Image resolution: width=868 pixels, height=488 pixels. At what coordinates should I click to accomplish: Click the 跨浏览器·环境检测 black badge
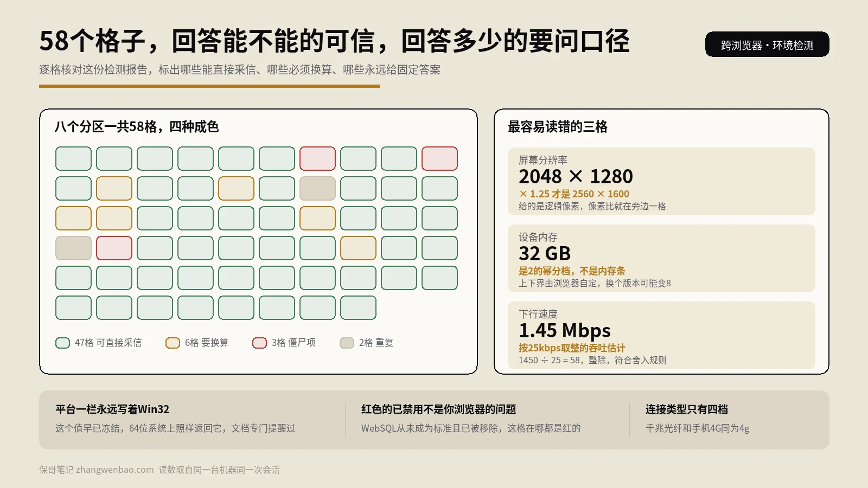[x=767, y=44]
